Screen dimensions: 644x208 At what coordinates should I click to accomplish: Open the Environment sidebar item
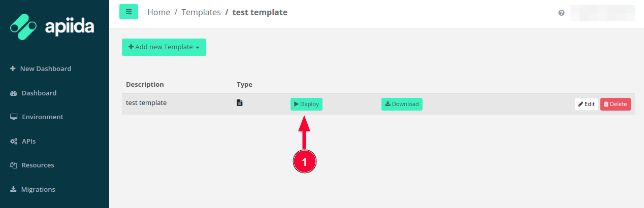(x=42, y=117)
